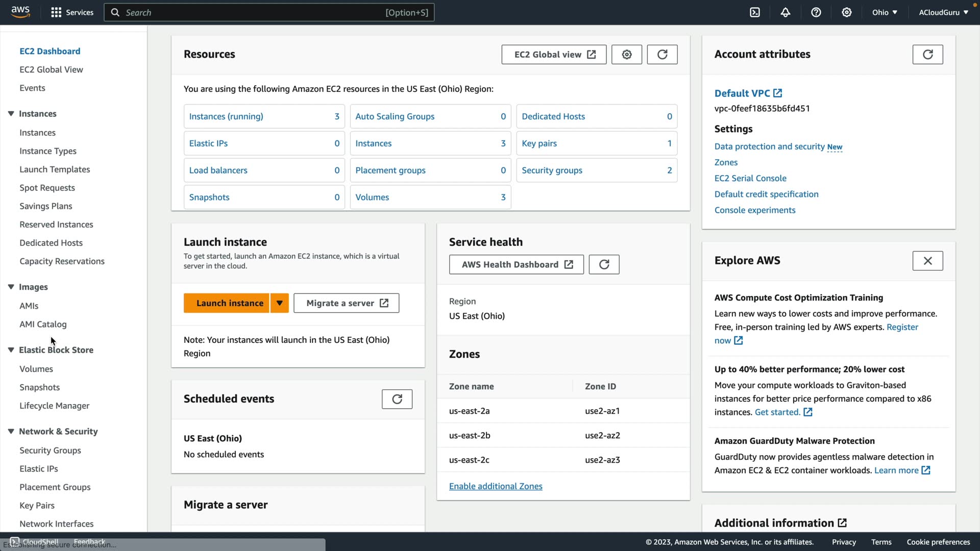Refresh Account attributes panel
980x551 pixels.
[927, 55]
